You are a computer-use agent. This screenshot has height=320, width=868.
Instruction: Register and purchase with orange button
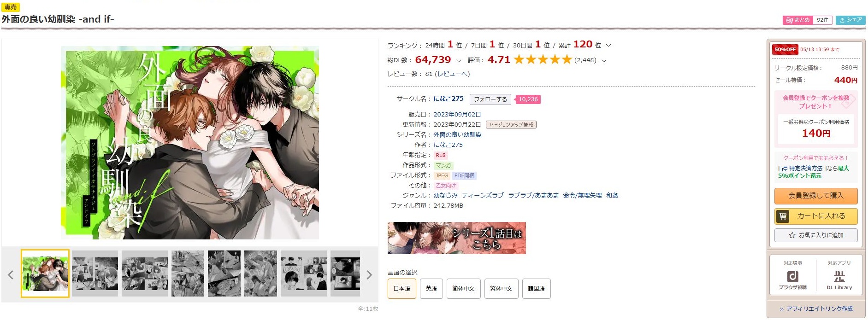click(816, 196)
